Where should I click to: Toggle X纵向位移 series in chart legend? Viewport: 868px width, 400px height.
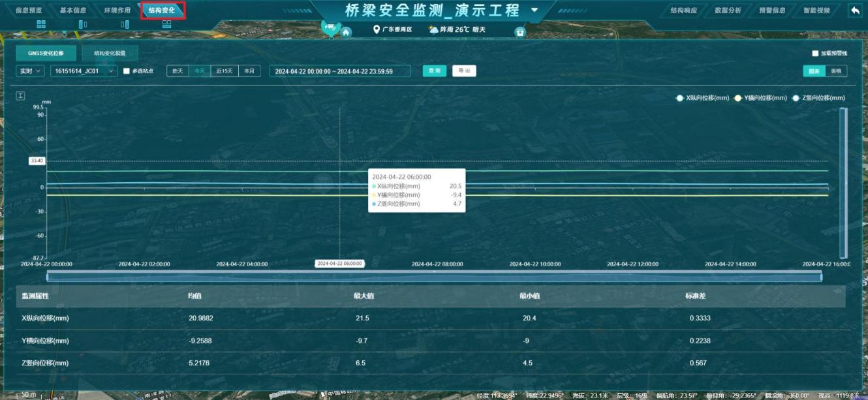702,98
